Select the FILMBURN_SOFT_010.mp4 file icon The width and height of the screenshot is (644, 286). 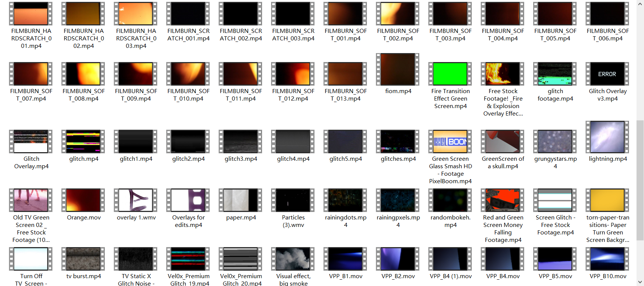tap(188, 74)
